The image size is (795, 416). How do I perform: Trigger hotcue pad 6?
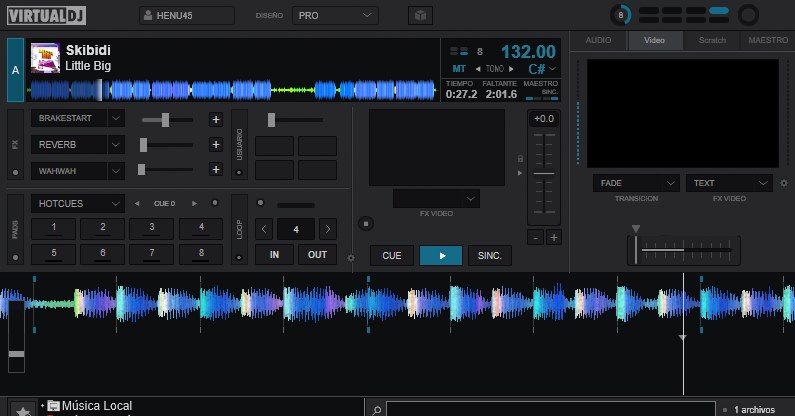click(x=102, y=254)
